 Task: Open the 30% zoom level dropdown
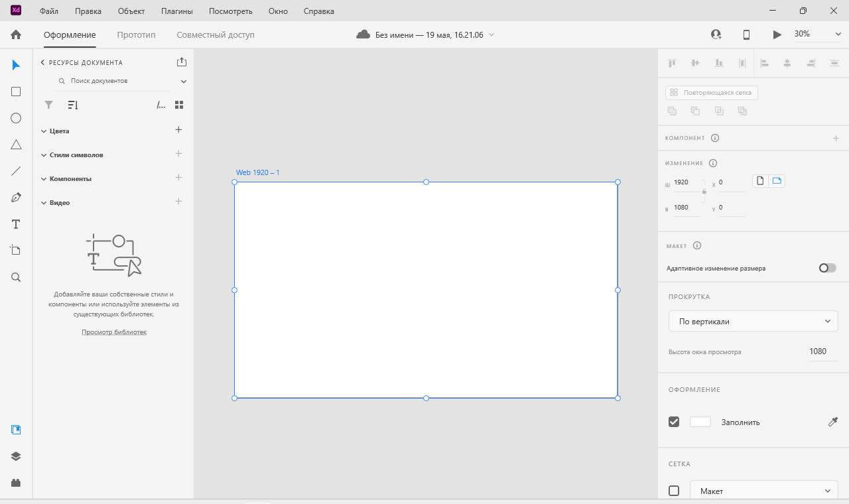pyautogui.click(x=817, y=34)
